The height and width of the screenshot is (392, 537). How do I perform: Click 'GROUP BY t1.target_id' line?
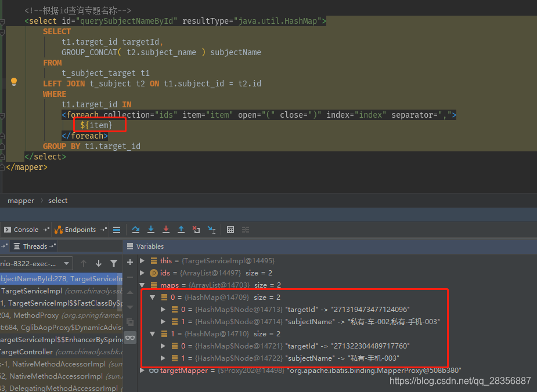point(92,146)
